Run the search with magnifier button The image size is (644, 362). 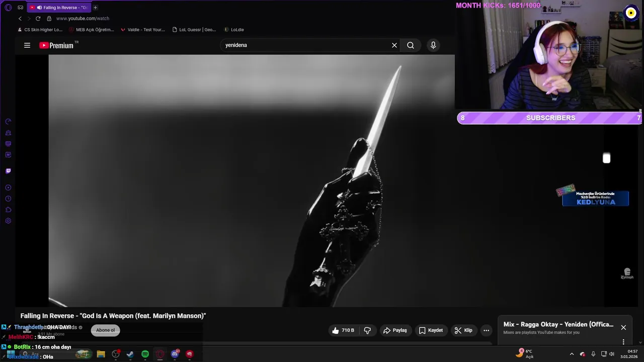click(x=411, y=45)
